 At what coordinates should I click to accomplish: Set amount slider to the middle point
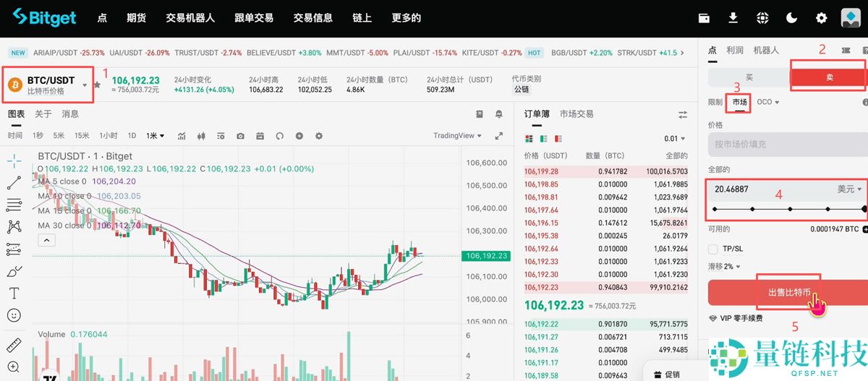coord(790,209)
